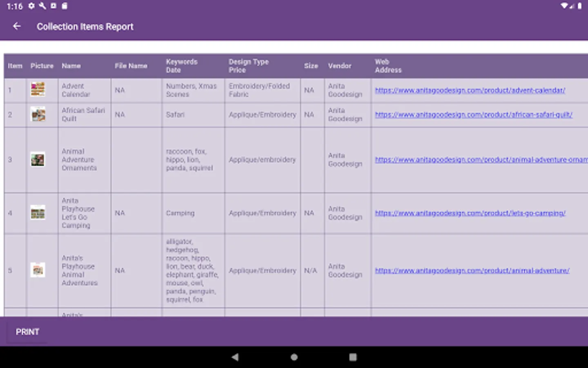Select the Camping keywords cell
Image resolution: width=588 pixels, height=368 pixels.
coord(193,213)
